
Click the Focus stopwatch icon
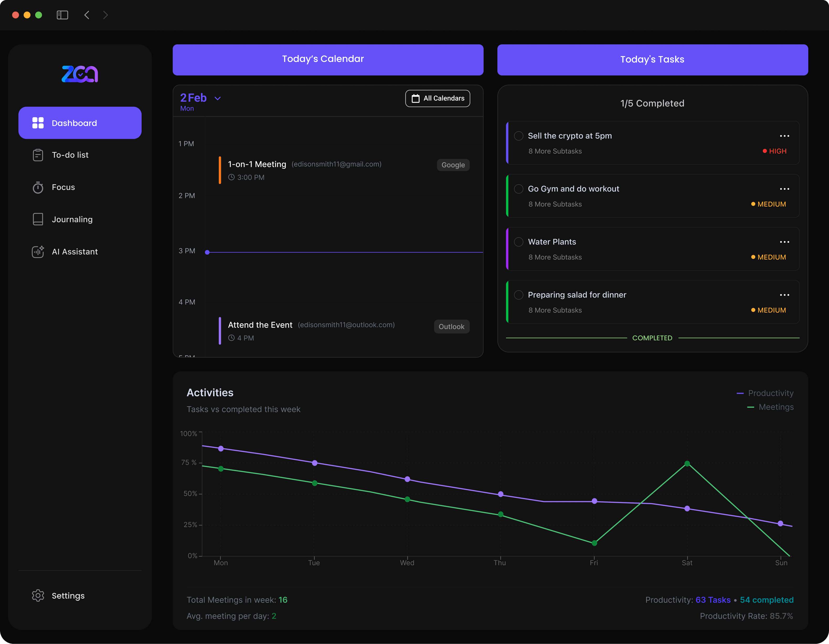click(x=38, y=187)
